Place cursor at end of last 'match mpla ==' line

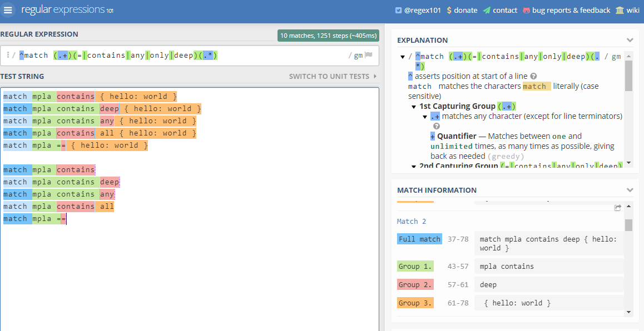coord(67,219)
